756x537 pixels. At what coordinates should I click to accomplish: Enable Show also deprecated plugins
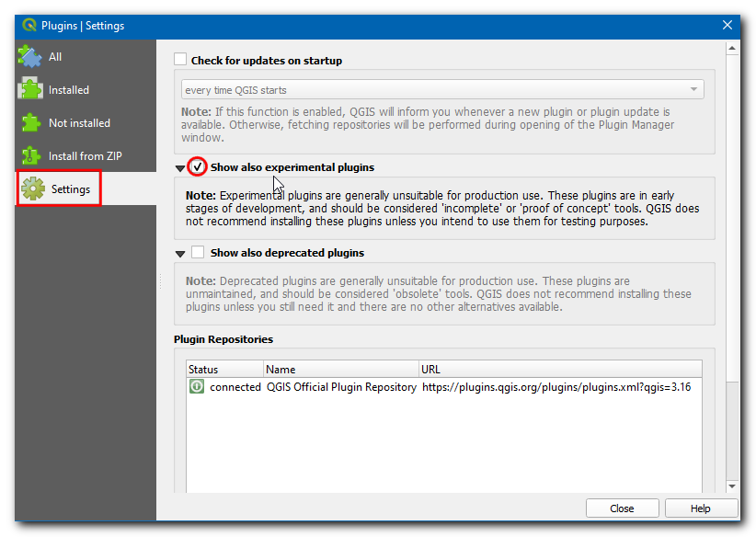click(x=198, y=253)
